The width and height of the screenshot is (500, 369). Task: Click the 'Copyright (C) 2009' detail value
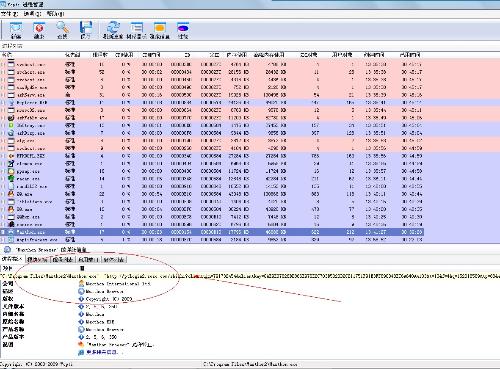coord(109,299)
